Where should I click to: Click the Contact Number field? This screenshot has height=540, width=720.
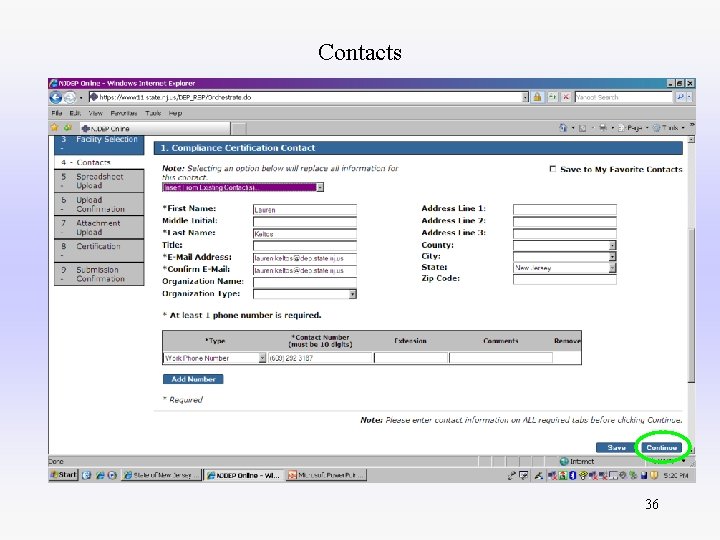click(x=320, y=358)
